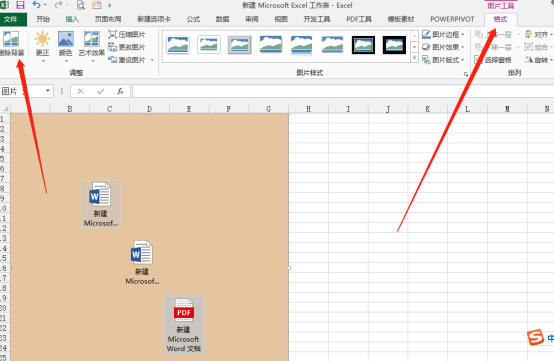Screen dimensions: 554x361
Task: Click the Undo arrow icon
Action: click(36, 5)
